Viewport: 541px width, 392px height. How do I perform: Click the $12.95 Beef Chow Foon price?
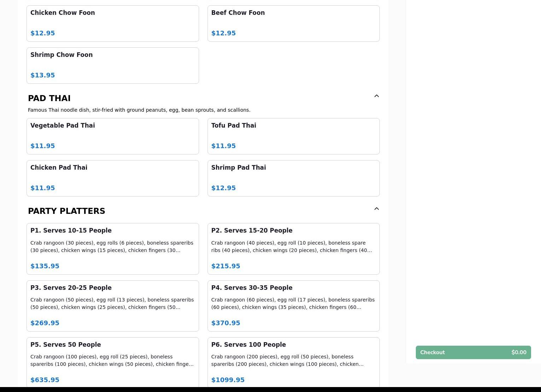(223, 33)
